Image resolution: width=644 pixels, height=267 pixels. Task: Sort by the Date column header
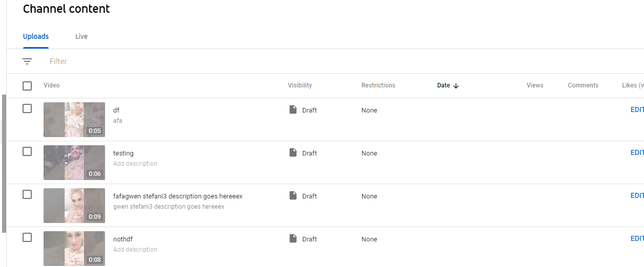(443, 85)
